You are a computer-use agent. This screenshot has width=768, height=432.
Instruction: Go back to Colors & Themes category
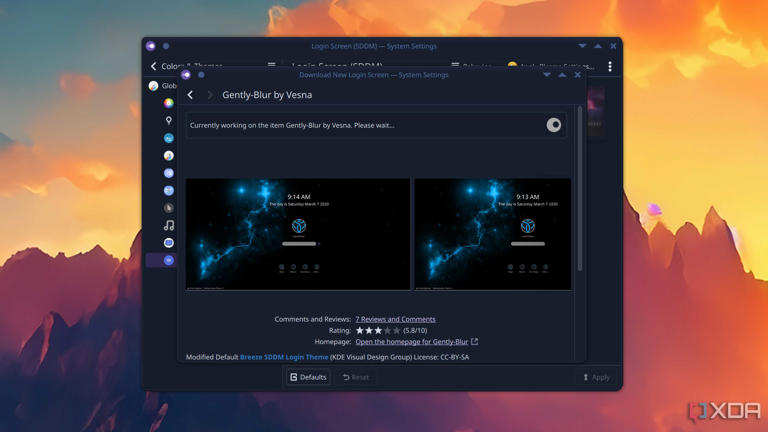point(154,67)
